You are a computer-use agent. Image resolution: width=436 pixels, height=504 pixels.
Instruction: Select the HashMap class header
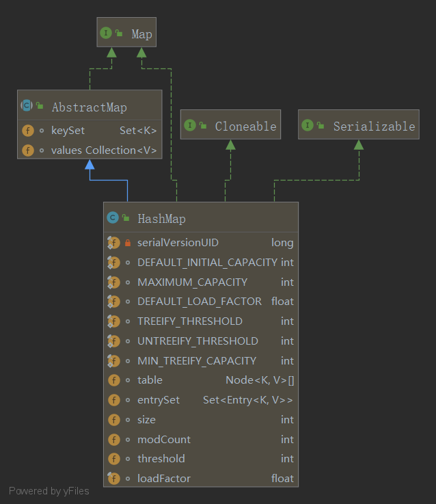pyautogui.click(x=200, y=218)
